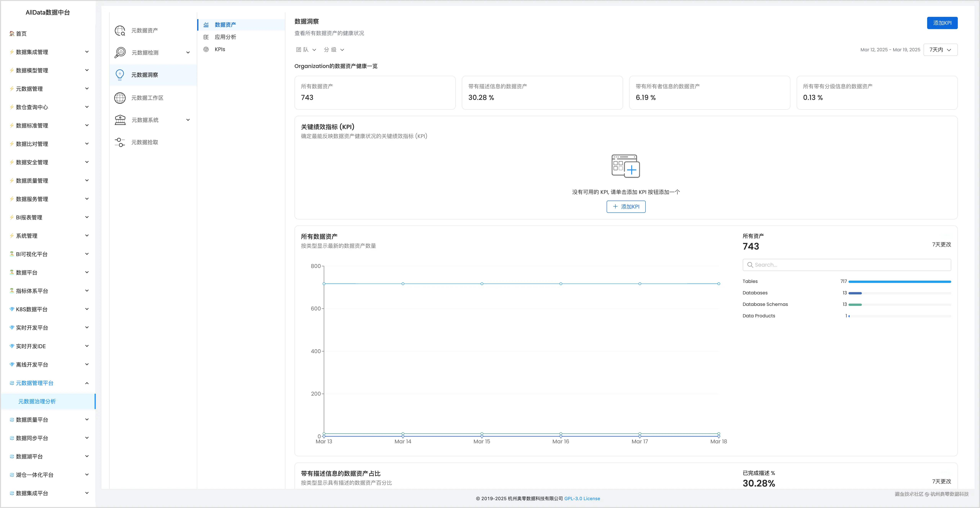980x508 pixels.
Task: Click the 元数据系统 bank building icon
Action: [120, 120]
